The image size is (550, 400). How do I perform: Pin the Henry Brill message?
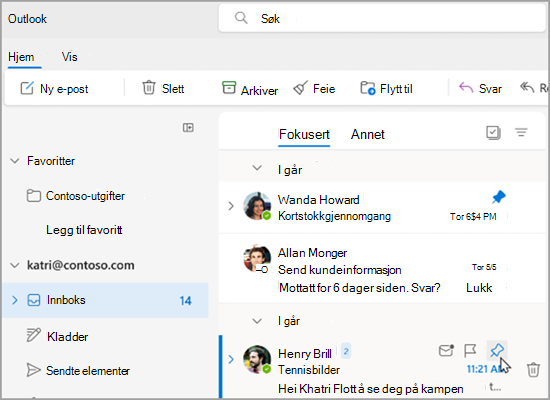coord(497,350)
